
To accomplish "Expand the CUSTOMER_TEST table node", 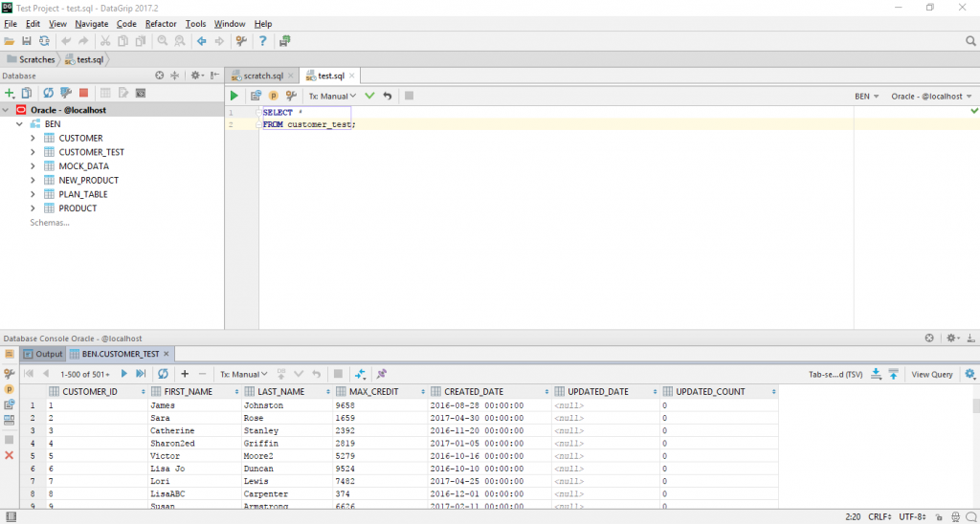I will pos(33,152).
